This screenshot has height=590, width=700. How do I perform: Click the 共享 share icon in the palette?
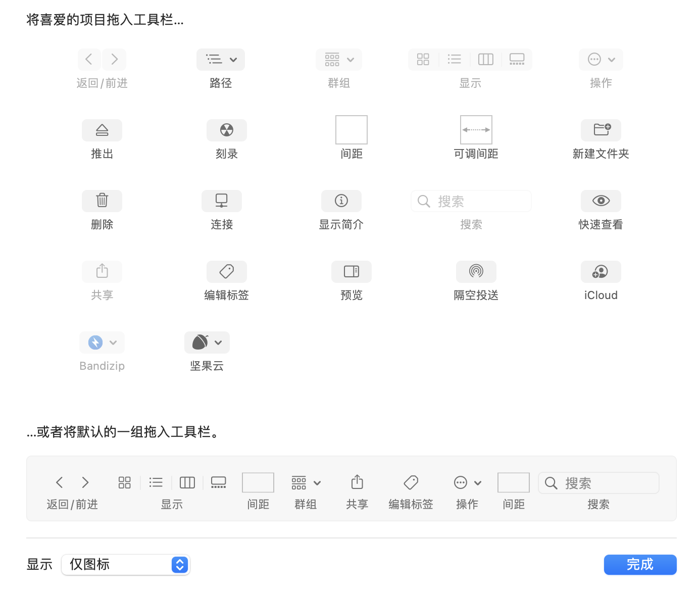tap(102, 272)
